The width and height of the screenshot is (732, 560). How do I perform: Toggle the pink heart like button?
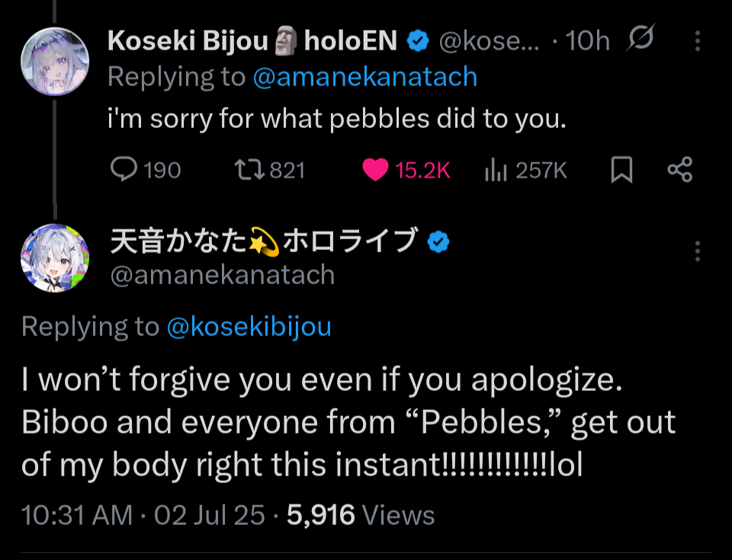[x=375, y=169]
